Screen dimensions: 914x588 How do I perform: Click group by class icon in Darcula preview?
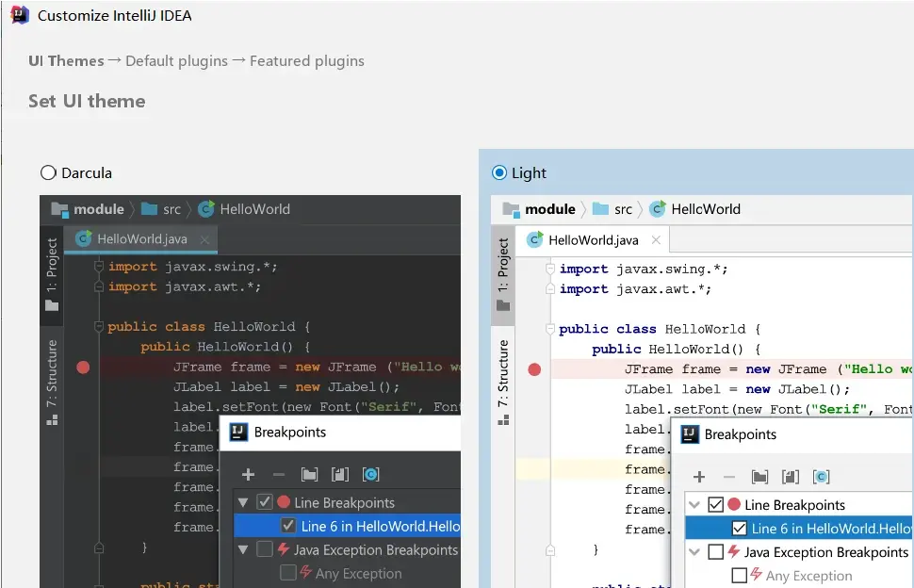[370, 475]
